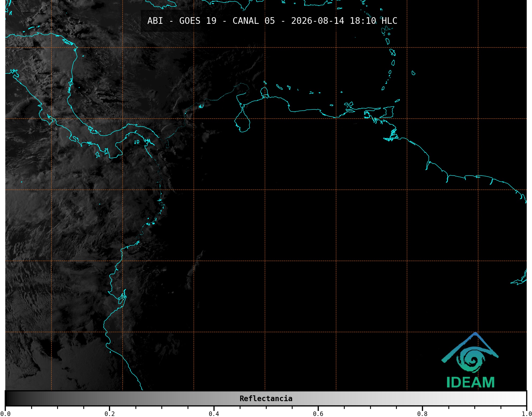This screenshot has width=532, height=417.
Task: Click the 0.8 colorbar tick value
Action: pyautogui.click(x=422, y=414)
